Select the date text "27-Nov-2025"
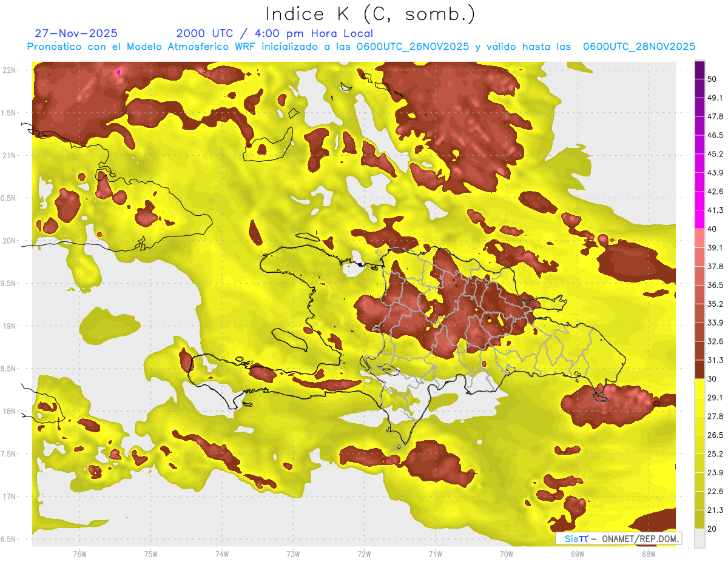 coord(76,33)
